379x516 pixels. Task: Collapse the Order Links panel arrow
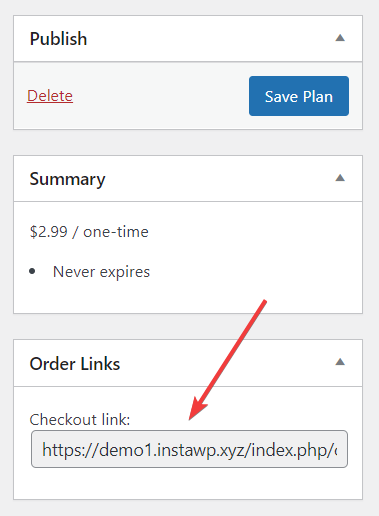click(340, 362)
